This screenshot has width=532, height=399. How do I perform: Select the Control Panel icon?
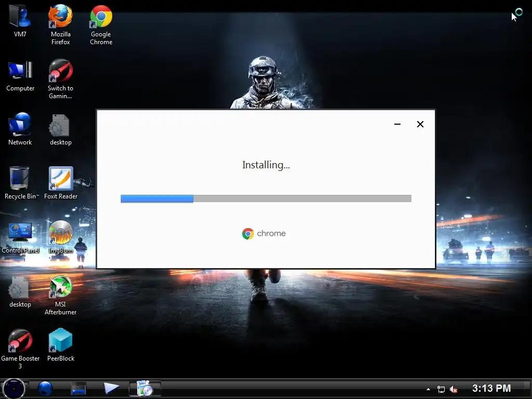point(20,237)
